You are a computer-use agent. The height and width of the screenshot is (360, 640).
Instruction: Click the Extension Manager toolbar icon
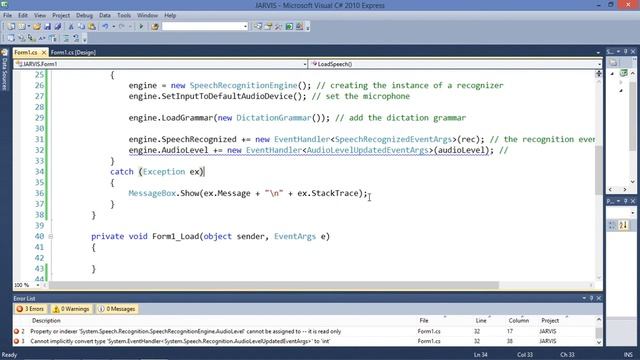[300, 27]
